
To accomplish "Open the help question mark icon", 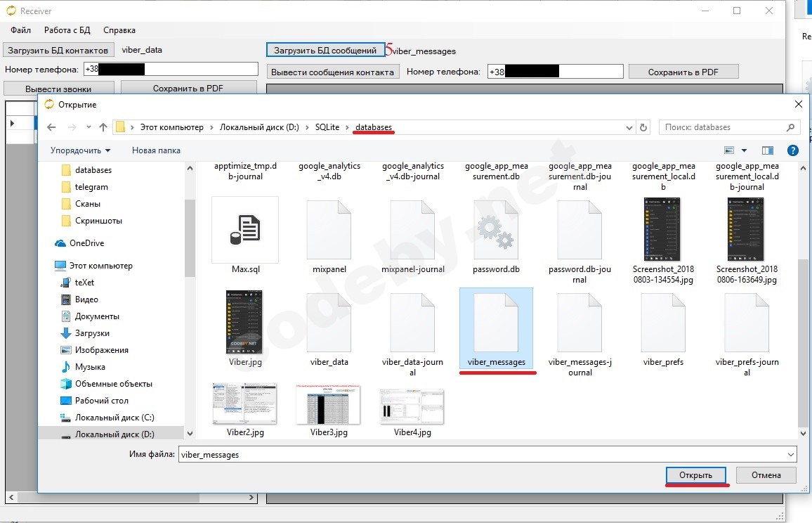I will [x=792, y=150].
